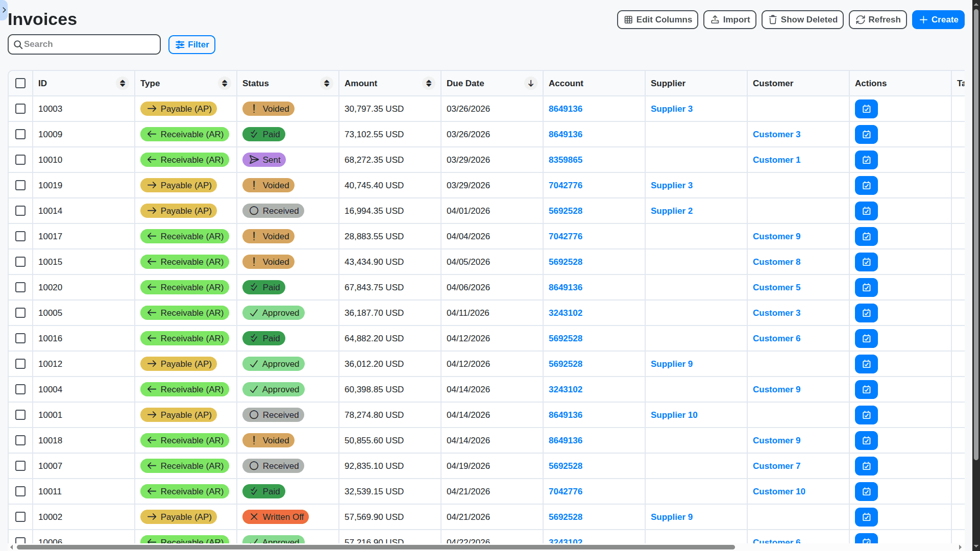This screenshot has height=551, width=980.
Task: Create a new invoice
Action: click(938, 19)
